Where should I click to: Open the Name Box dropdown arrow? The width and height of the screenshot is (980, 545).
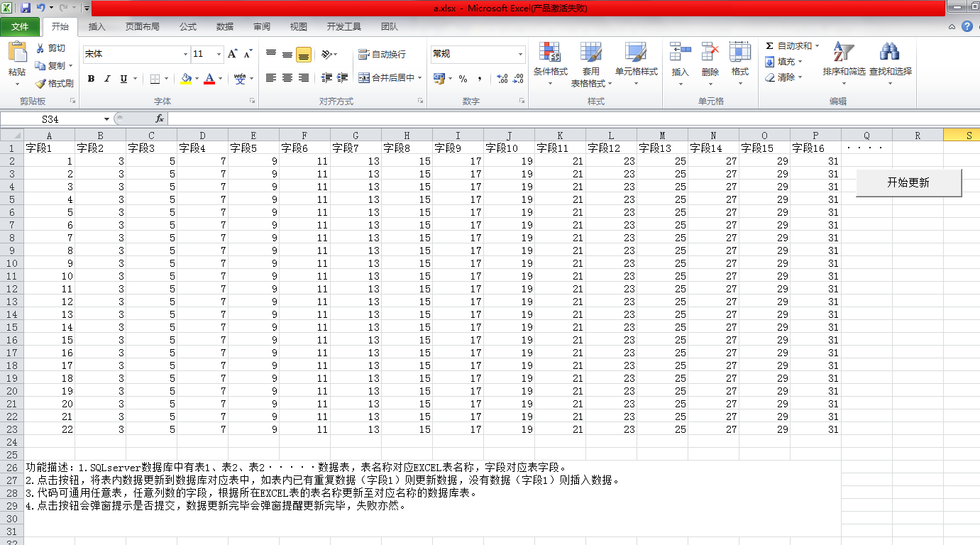pyautogui.click(x=107, y=119)
